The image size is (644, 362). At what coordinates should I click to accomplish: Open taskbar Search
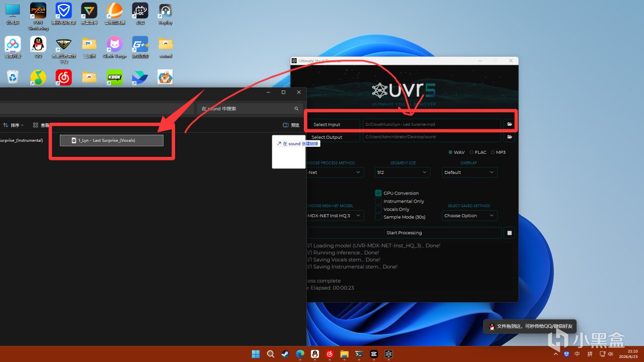[271, 354]
